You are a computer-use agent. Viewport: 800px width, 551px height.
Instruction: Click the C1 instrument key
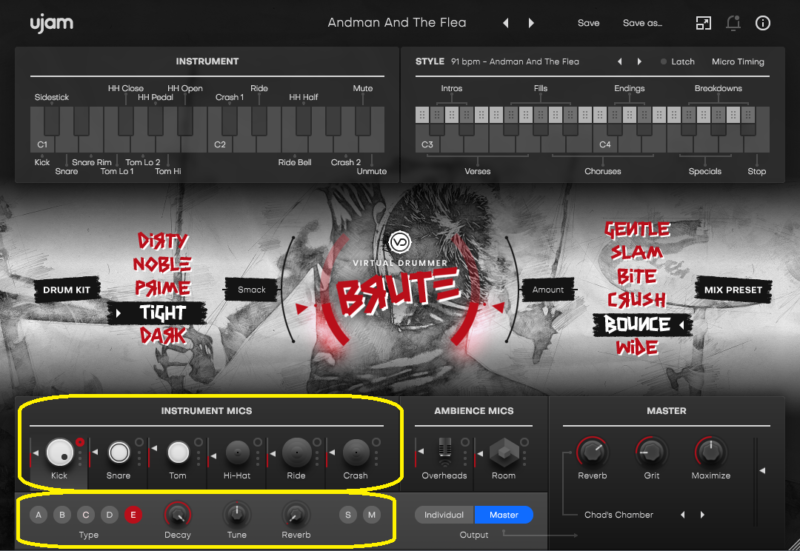click(x=42, y=144)
